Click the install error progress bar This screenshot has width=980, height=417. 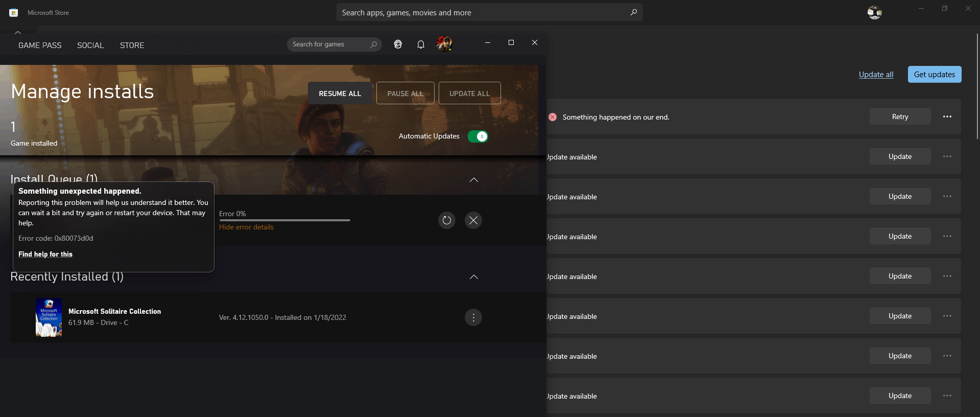pos(285,220)
